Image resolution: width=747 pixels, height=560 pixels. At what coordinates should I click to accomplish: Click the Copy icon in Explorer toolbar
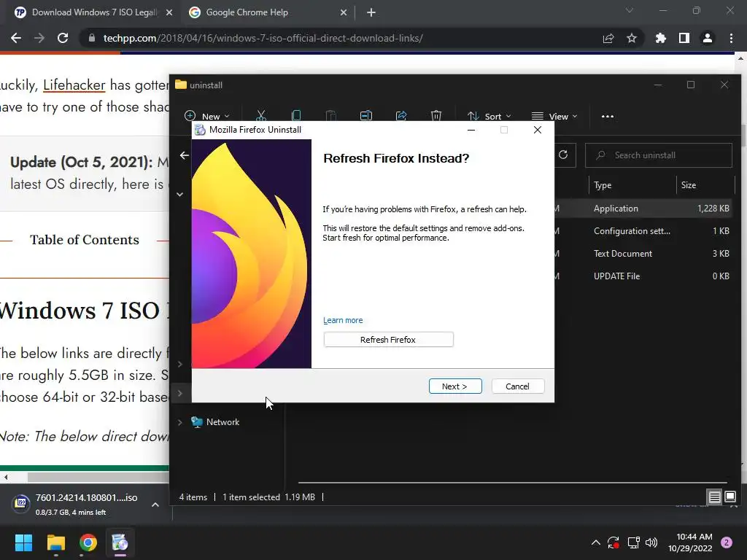point(296,116)
